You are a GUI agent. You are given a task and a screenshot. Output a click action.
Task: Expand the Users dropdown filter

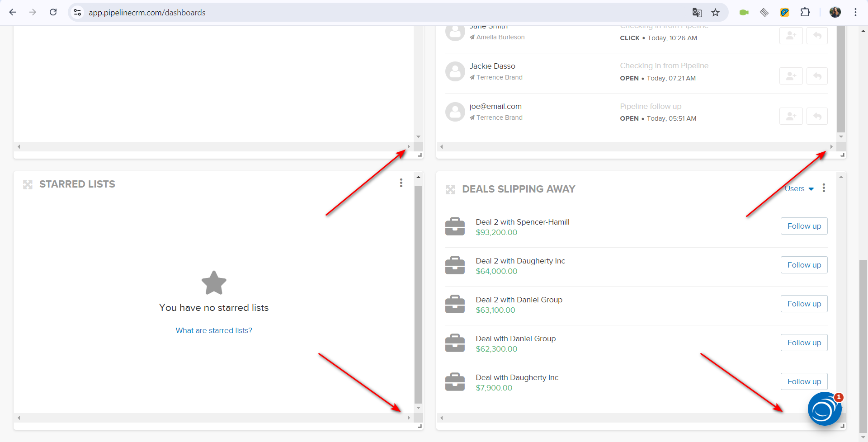tap(799, 189)
